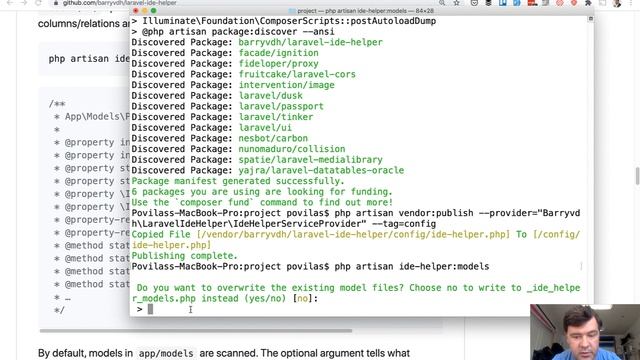Open the browser profile avatar
The width and height of the screenshot is (640, 360).
(617, 3)
